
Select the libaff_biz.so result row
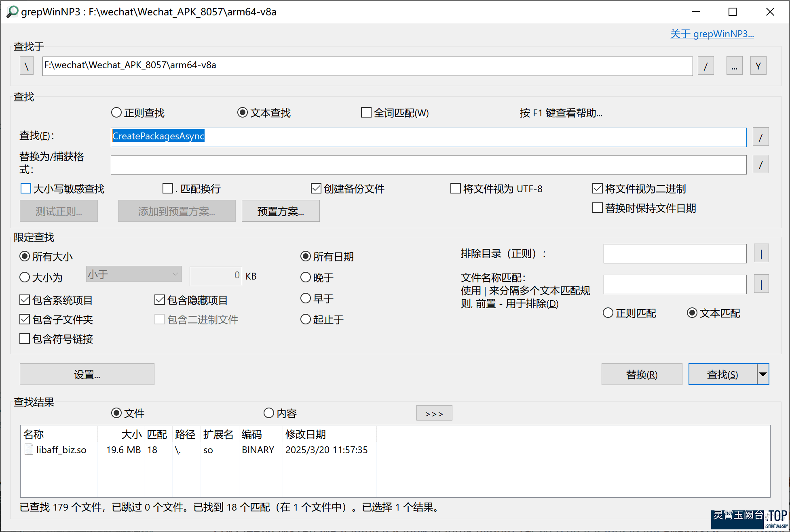click(61, 450)
